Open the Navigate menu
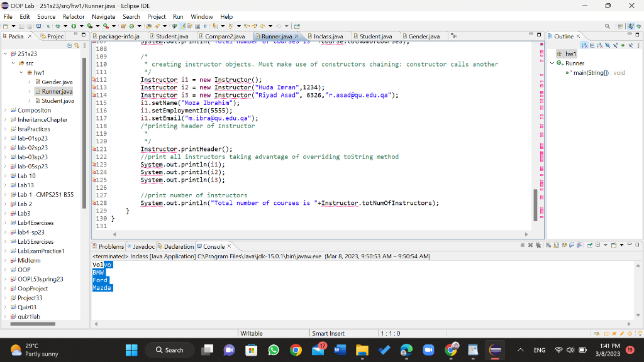644x362 pixels. point(104,16)
